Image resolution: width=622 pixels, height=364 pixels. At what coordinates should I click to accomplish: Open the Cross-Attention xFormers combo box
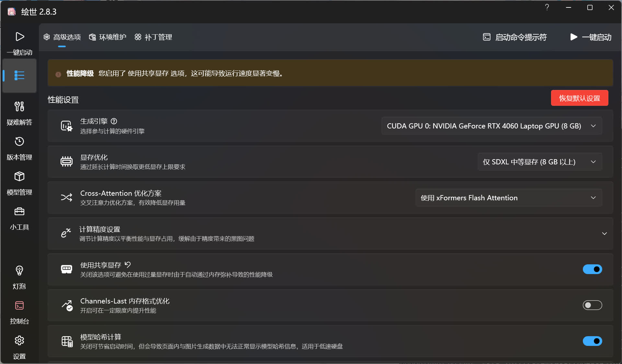tap(508, 198)
